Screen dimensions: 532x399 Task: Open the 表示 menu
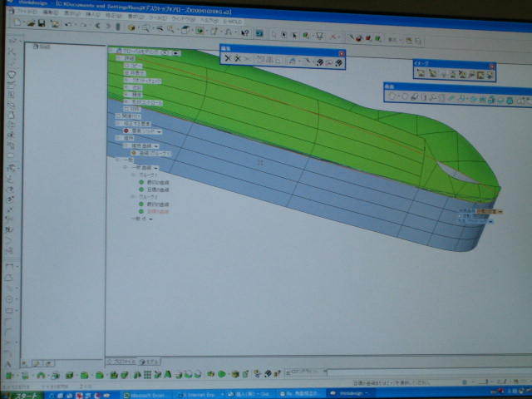click(72, 13)
